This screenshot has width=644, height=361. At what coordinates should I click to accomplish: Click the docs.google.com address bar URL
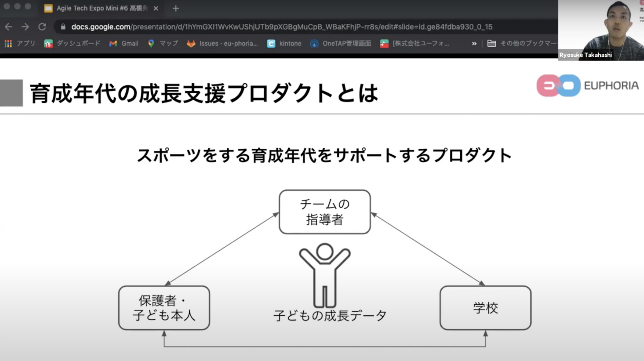click(x=282, y=27)
